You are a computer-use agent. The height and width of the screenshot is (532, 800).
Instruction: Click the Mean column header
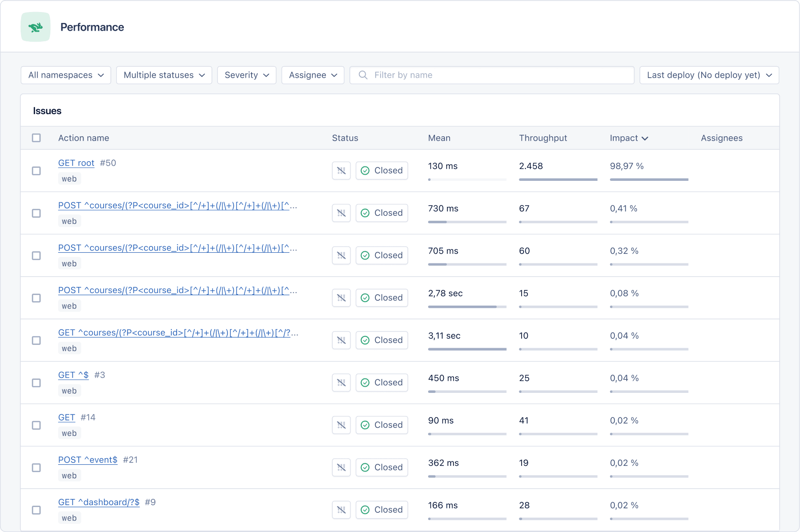[x=439, y=138]
